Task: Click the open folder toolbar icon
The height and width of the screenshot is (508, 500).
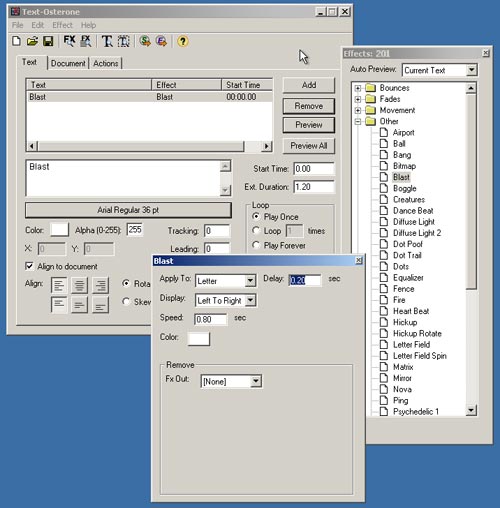Action: coord(32,41)
